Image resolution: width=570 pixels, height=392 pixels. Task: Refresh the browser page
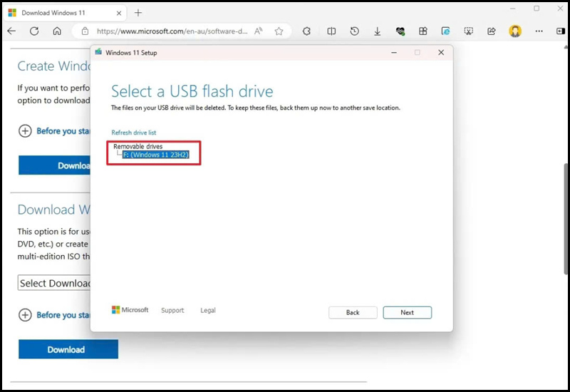pyautogui.click(x=34, y=31)
